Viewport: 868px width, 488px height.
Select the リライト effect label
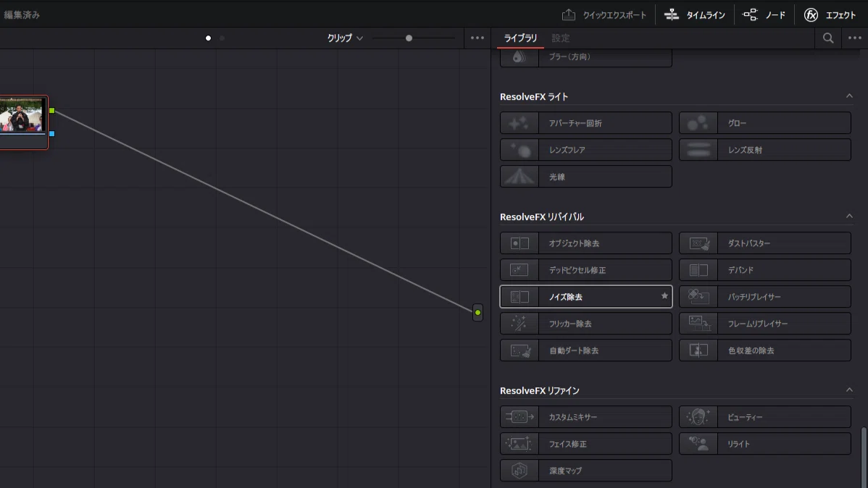pyautogui.click(x=738, y=444)
